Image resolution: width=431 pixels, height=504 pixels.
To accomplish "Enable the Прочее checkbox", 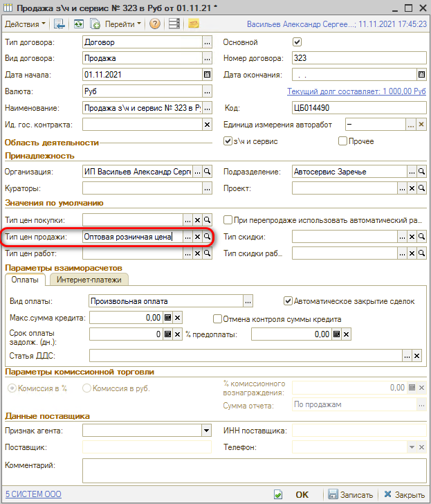I will [342, 141].
